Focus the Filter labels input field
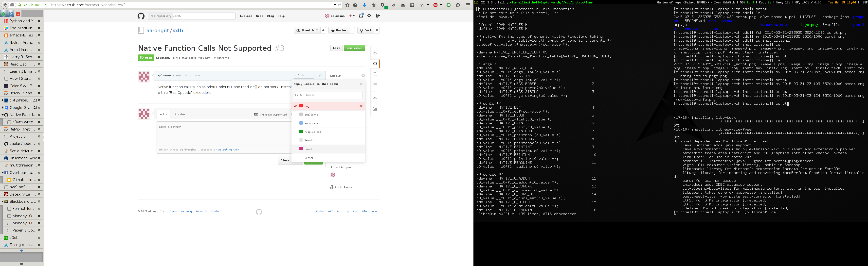Image resolution: width=868 pixels, height=266 pixels. pos(328,95)
